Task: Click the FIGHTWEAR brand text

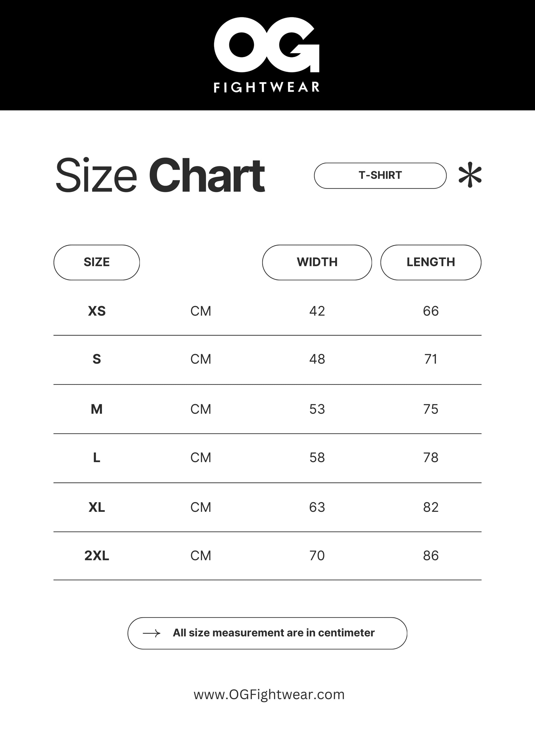Action: [266, 87]
